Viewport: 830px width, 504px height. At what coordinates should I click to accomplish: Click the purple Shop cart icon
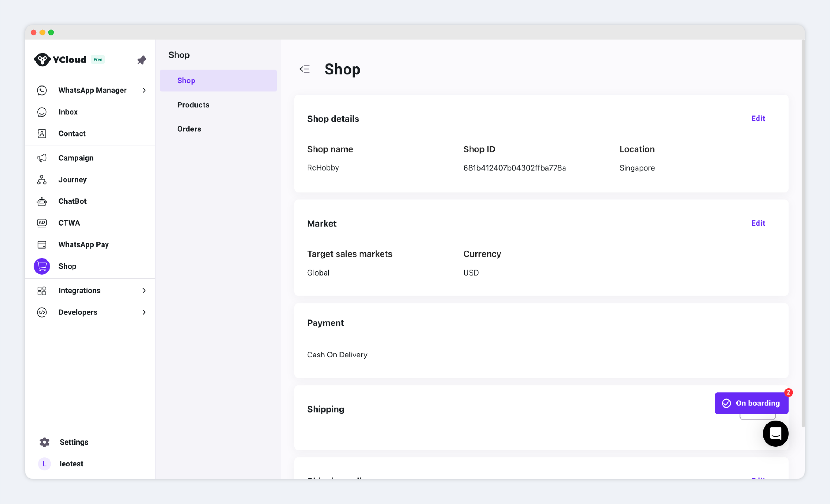pos(42,266)
